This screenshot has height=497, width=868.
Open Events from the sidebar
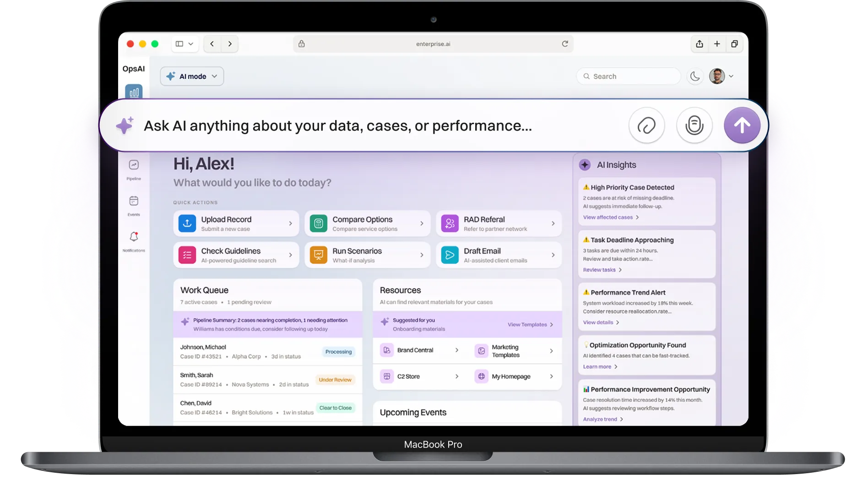[x=134, y=202]
